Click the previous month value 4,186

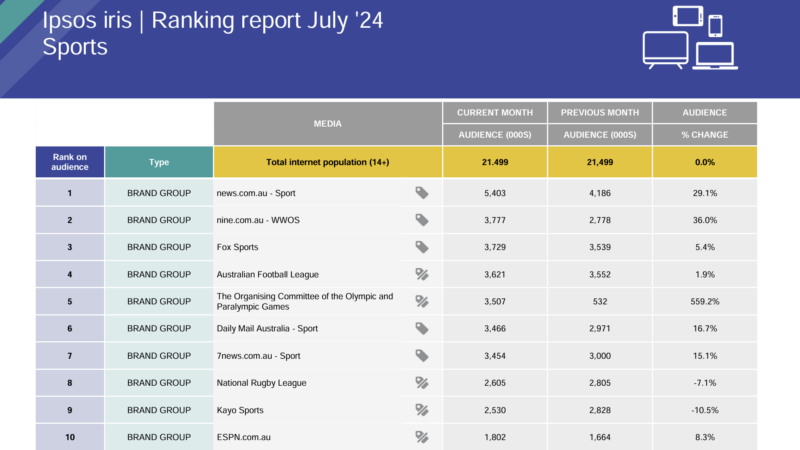(x=600, y=193)
